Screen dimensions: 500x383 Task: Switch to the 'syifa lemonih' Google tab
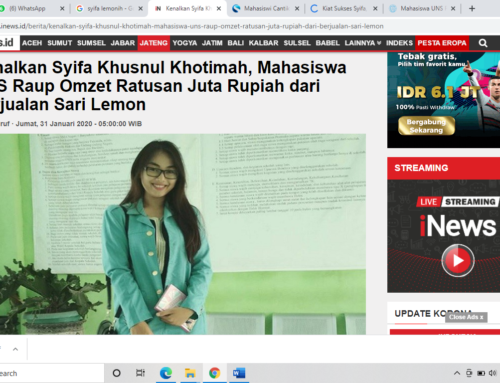click(x=108, y=8)
